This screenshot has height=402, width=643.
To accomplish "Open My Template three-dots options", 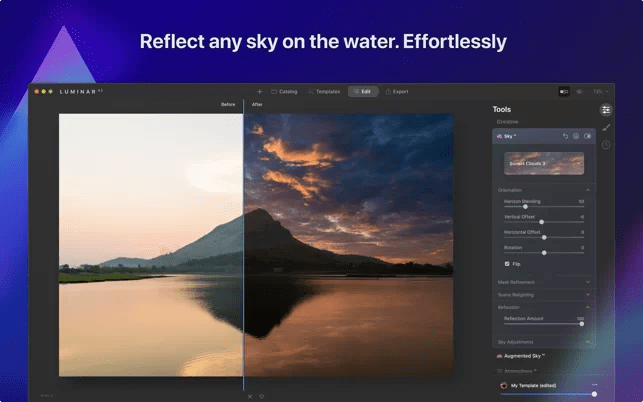I will 595,385.
